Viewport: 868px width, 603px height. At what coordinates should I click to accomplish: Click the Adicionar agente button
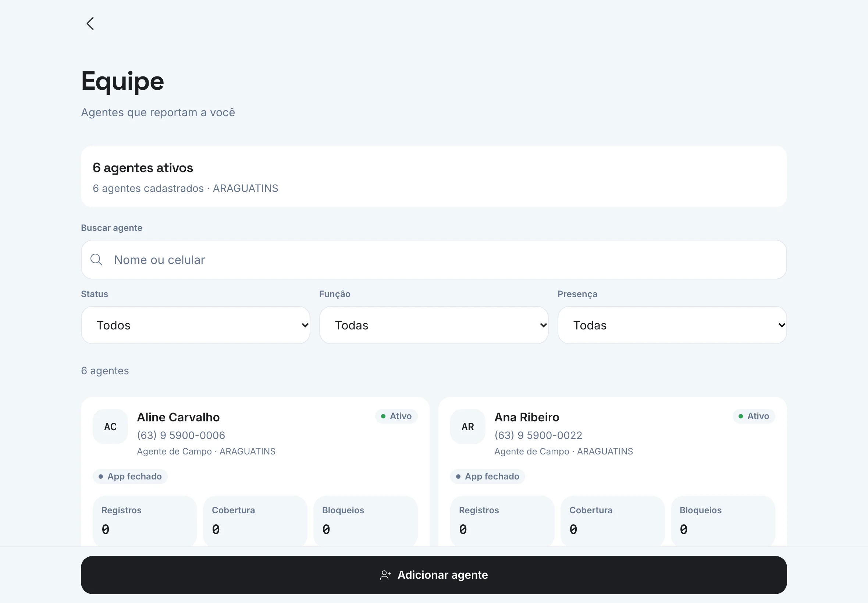(434, 575)
